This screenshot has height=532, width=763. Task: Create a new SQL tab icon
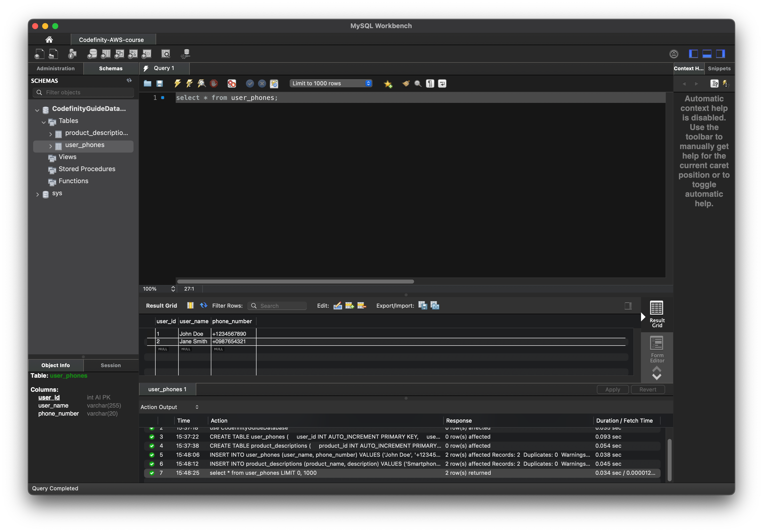tap(39, 54)
